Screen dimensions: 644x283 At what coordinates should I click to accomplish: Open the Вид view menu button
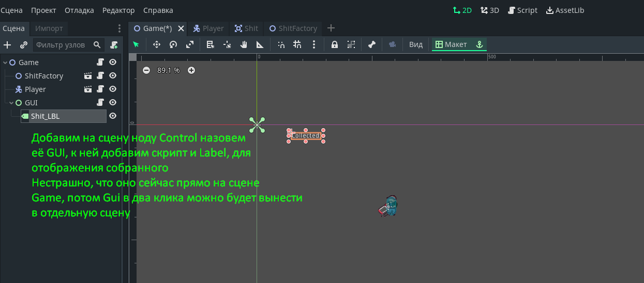tap(416, 44)
